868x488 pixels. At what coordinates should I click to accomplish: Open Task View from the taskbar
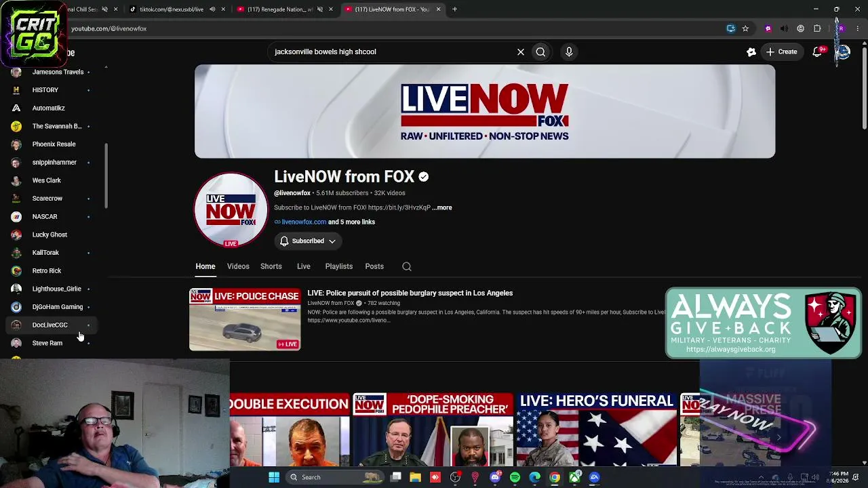pos(395,477)
